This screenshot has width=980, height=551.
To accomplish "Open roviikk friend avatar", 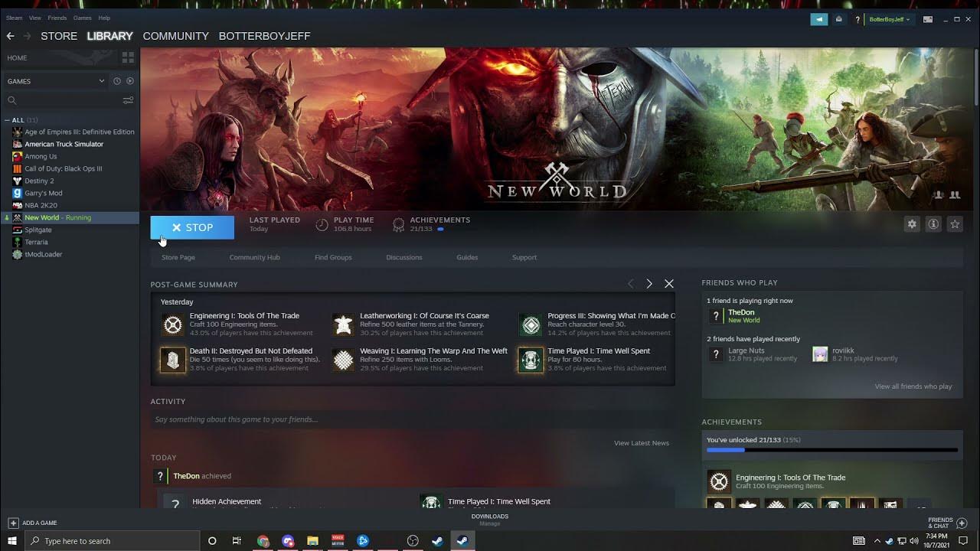I will (x=820, y=354).
